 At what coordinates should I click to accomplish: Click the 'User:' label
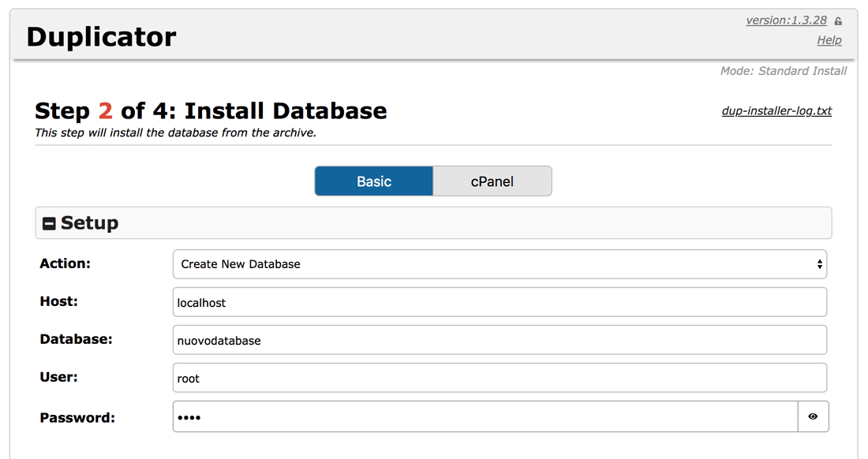(x=58, y=377)
